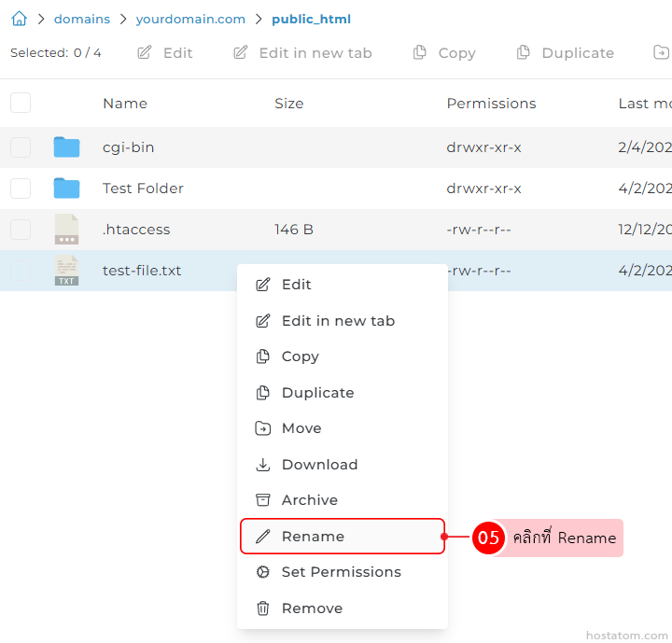Choose Download from the context menu
This screenshot has height=643, width=672.
[x=319, y=465]
